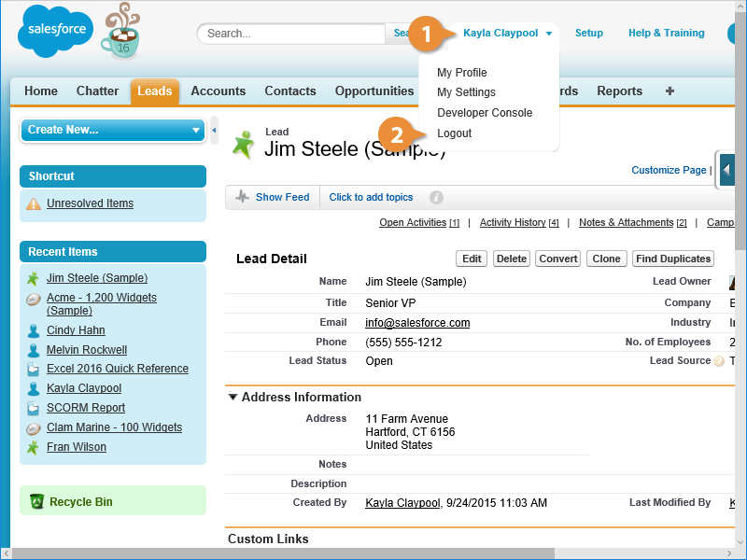This screenshot has height=560, width=747.
Task: Click the Recycle Bin icon
Action: click(36, 502)
